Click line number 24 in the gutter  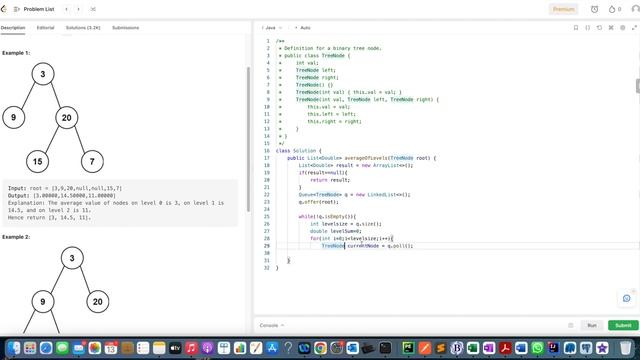point(267,209)
